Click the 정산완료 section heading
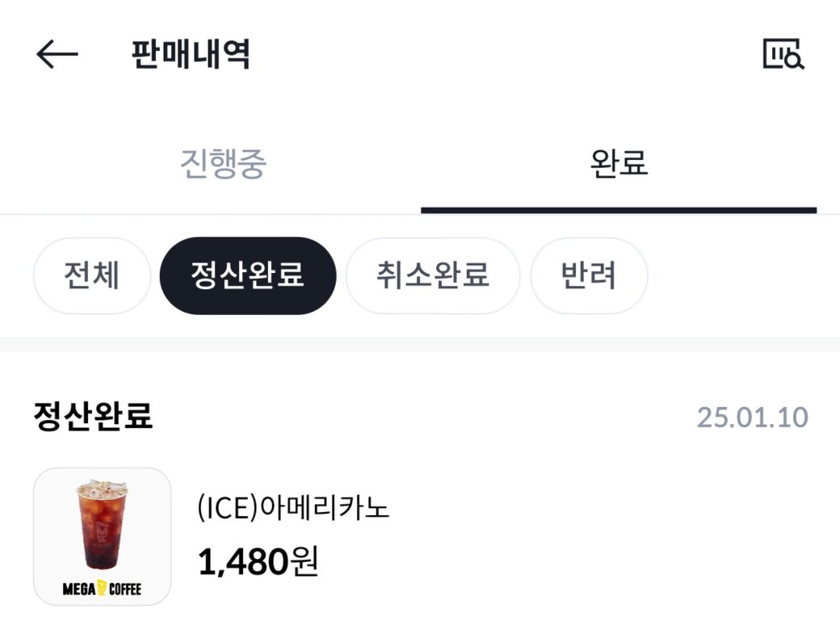 [x=93, y=417]
